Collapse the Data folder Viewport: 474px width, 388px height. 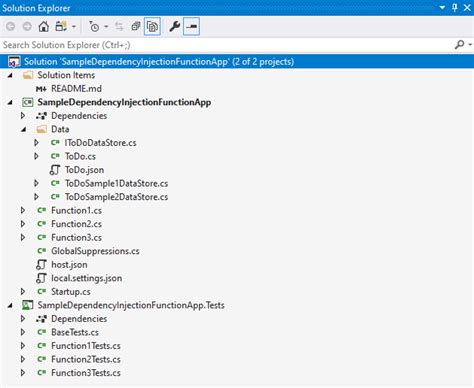pyautogui.click(x=24, y=129)
